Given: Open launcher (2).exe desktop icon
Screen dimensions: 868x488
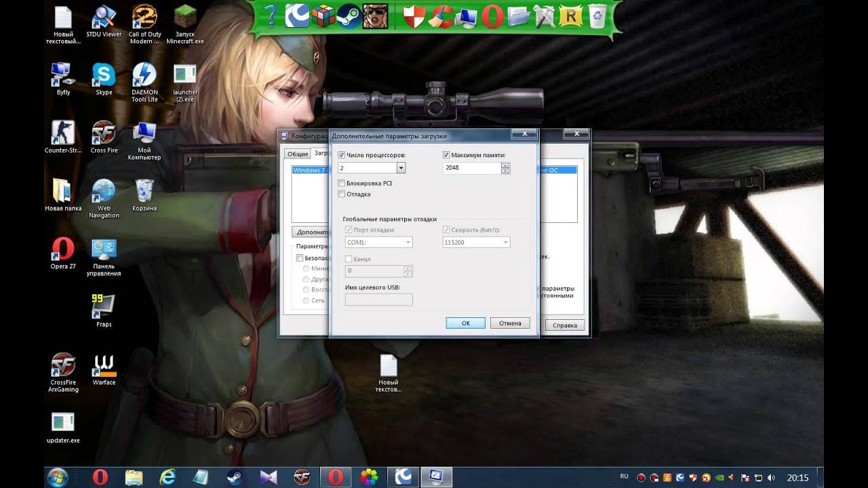Looking at the screenshot, I should click(x=185, y=83).
